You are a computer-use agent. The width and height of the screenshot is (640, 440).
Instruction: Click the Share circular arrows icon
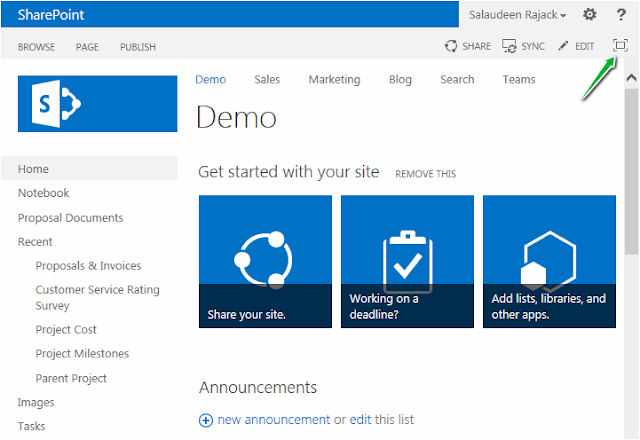click(451, 46)
